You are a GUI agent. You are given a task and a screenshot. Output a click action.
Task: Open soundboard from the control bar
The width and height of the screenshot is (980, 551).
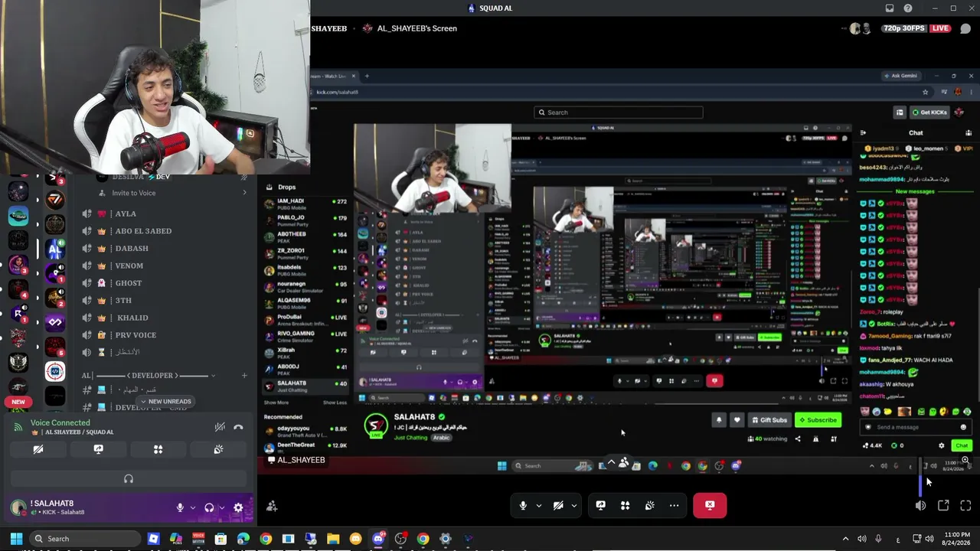(x=649, y=505)
